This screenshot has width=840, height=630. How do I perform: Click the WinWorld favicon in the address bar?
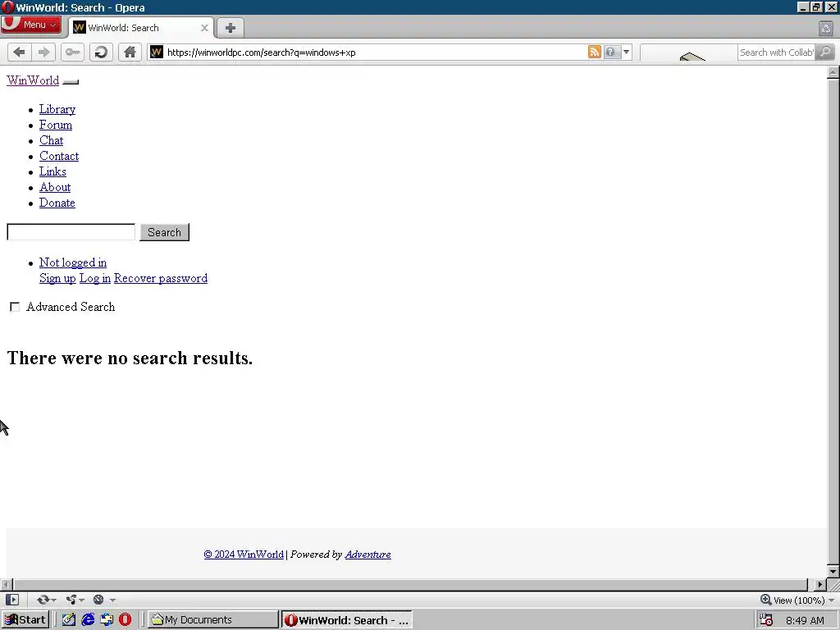click(x=156, y=52)
